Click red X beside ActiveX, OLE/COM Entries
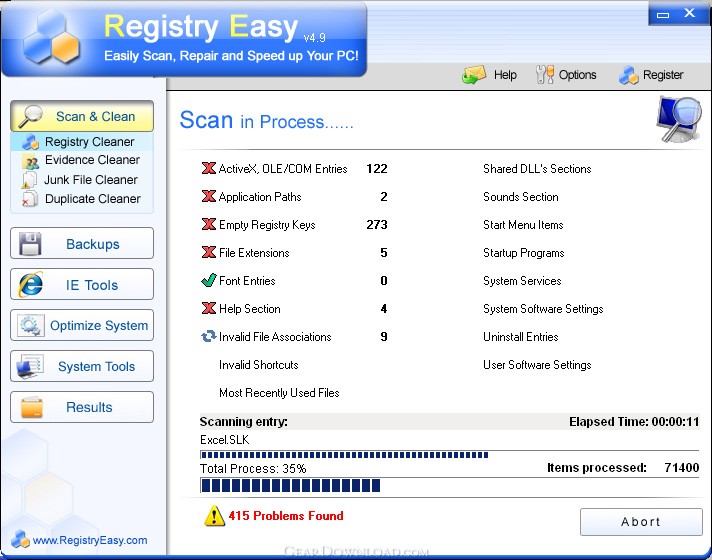The image size is (712, 560). [208, 168]
